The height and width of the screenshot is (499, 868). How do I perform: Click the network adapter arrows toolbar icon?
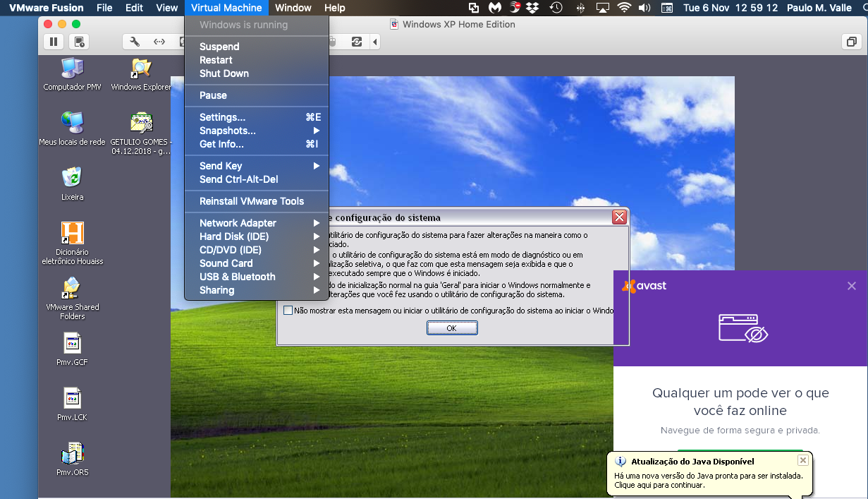(x=159, y=42)
